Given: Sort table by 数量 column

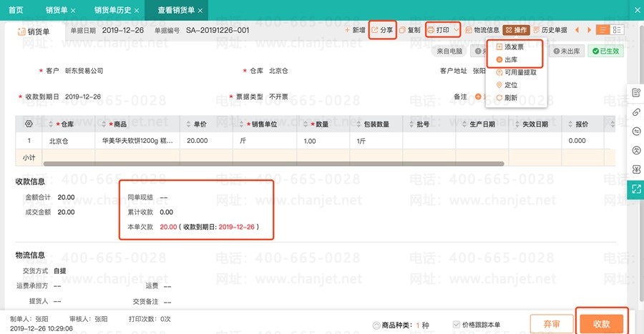Looking at the screenshot, I should 305,124.
